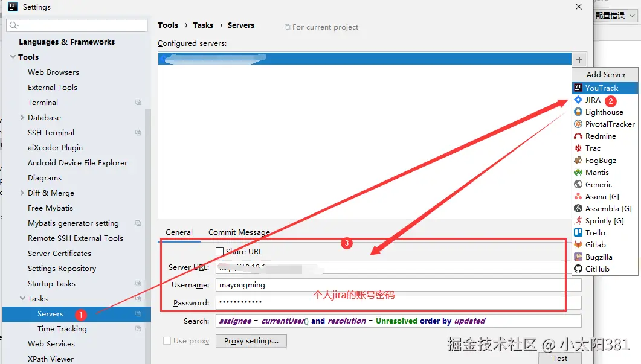The width and height of the screenshot is (641, 364).
Task: Choose Trello from the Add Server menu
Action: pyautogui.click(x=605, y=232)
